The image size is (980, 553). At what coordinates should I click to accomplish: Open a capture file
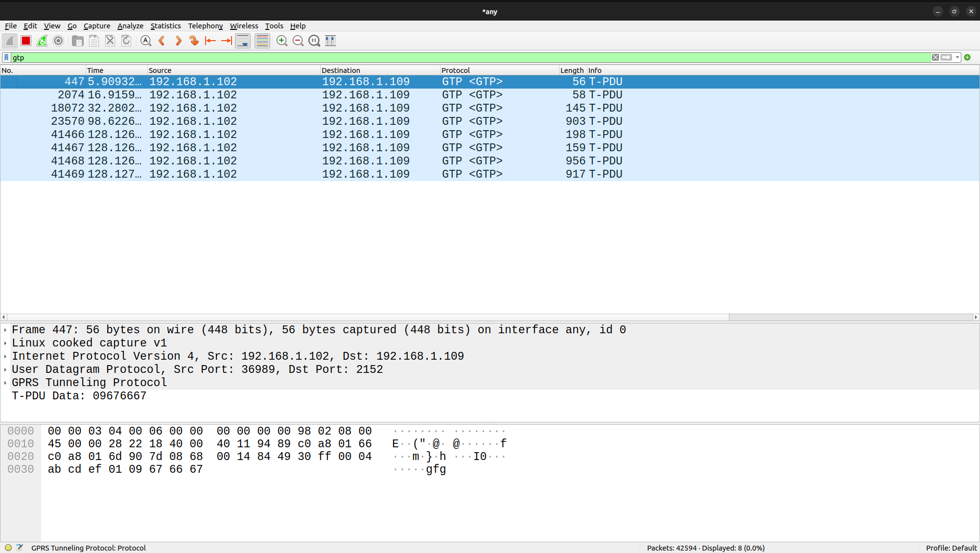(77, 41)
